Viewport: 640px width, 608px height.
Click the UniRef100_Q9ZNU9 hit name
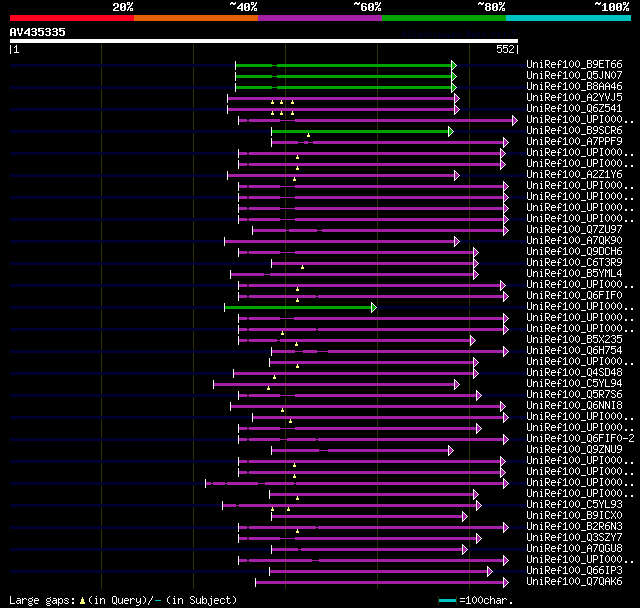point(574,450)
